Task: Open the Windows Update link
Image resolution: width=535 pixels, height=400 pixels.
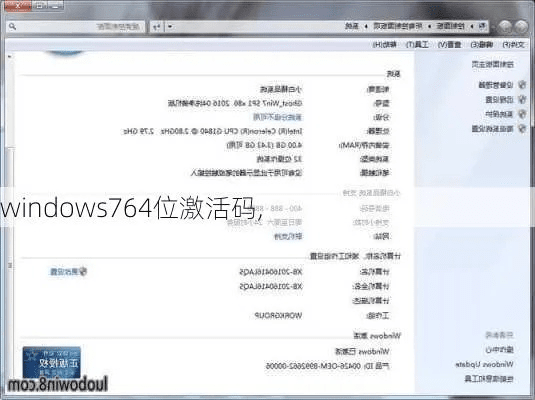Action: (x=484, y=365)
